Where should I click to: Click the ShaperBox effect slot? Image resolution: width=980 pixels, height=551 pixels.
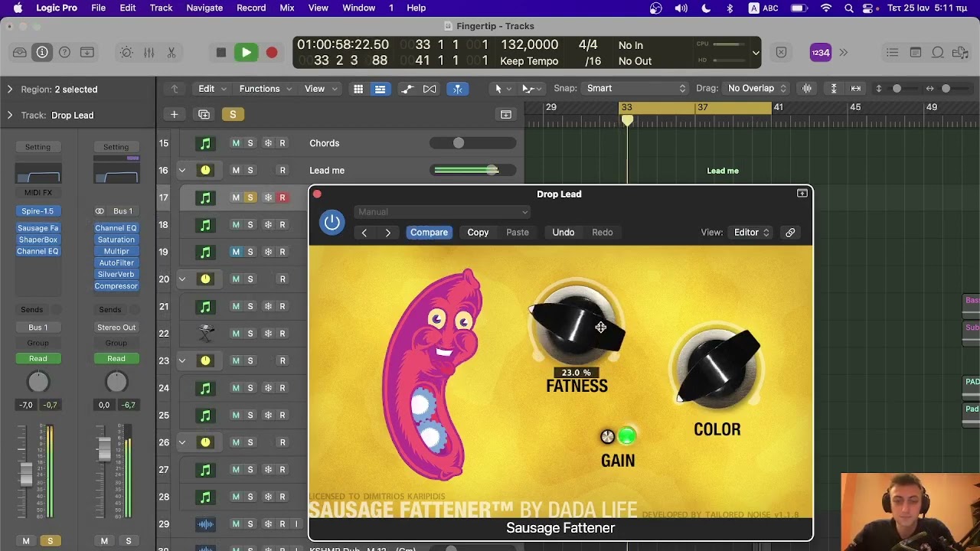click(38, 240)
